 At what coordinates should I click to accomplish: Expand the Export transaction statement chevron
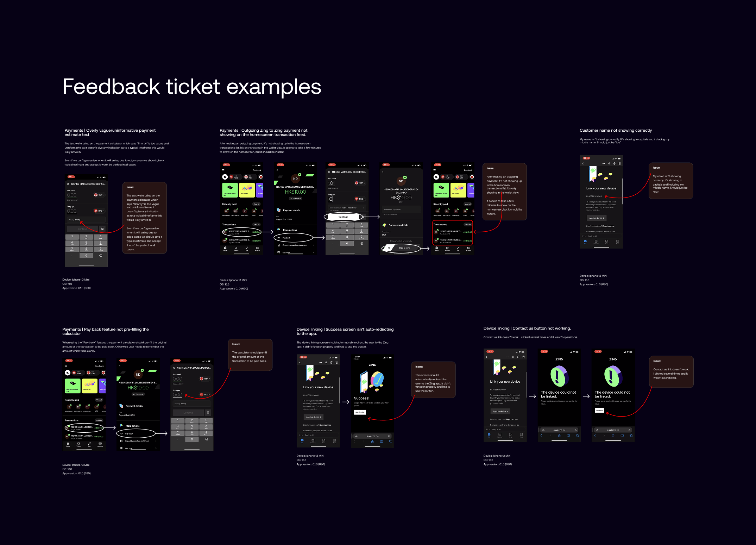(x=313, y=245)
